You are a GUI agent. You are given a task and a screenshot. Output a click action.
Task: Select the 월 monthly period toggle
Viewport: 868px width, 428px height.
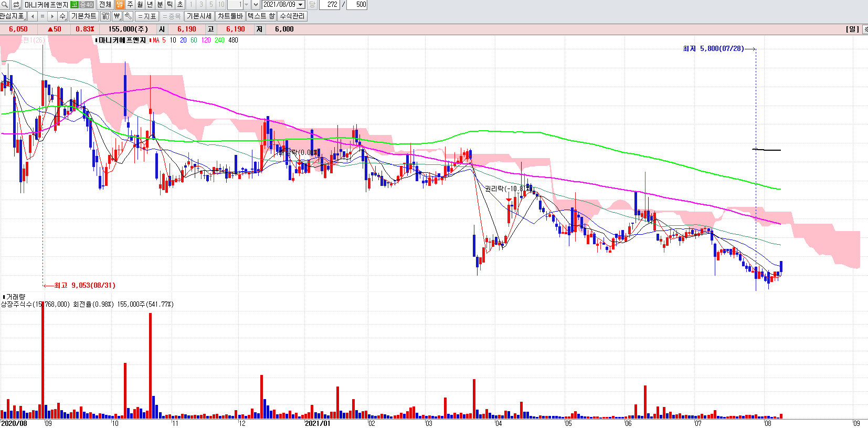pyautogui.click(x=140, y=4)
